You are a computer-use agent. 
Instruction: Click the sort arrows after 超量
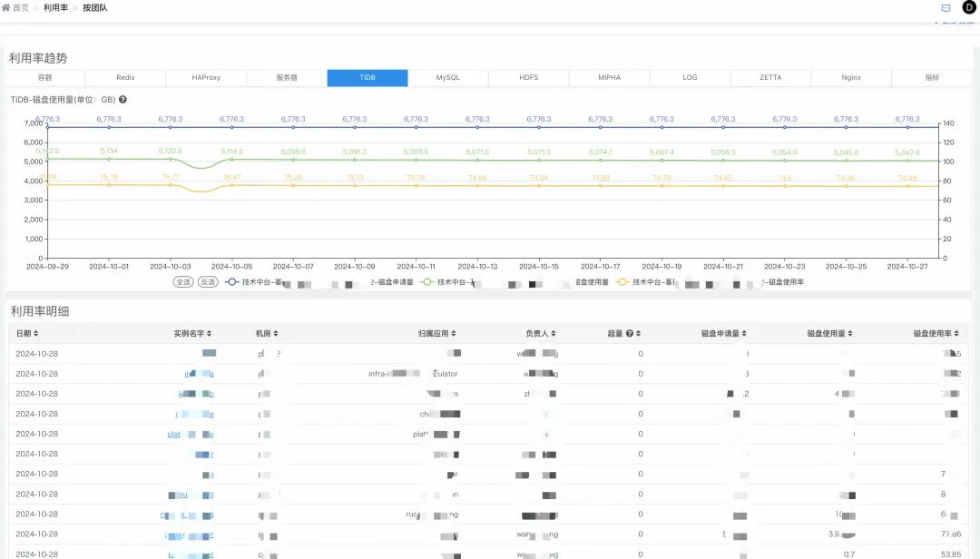click(x=638, y=333)
